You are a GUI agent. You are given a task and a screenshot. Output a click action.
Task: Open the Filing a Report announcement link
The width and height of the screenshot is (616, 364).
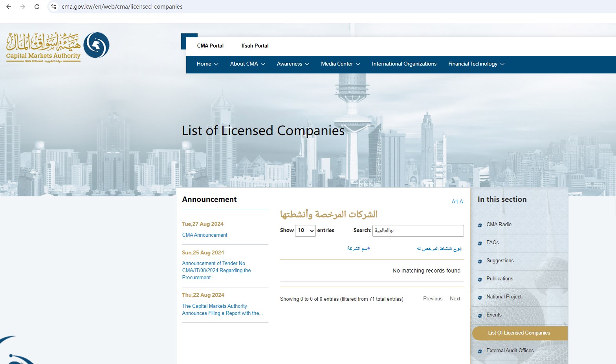pos(222,309)
